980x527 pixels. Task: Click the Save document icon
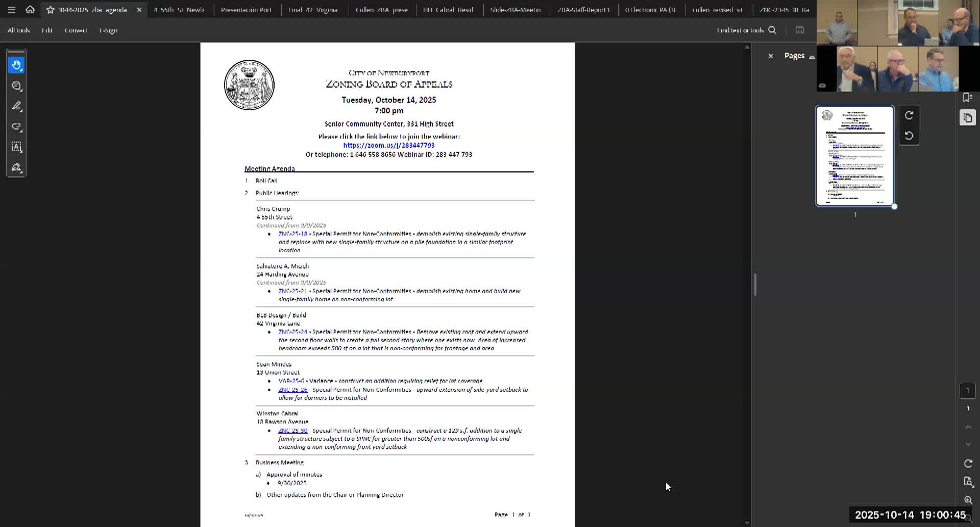coord(800,30)
